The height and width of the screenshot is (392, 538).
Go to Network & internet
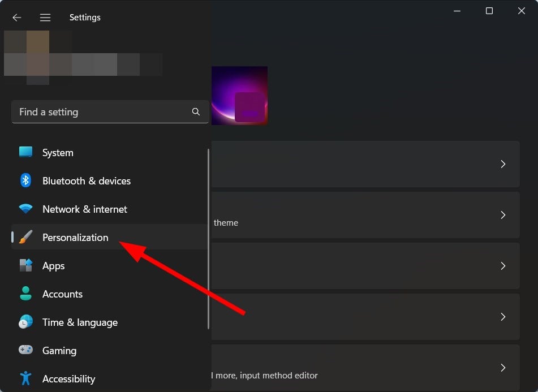(109, 209)
